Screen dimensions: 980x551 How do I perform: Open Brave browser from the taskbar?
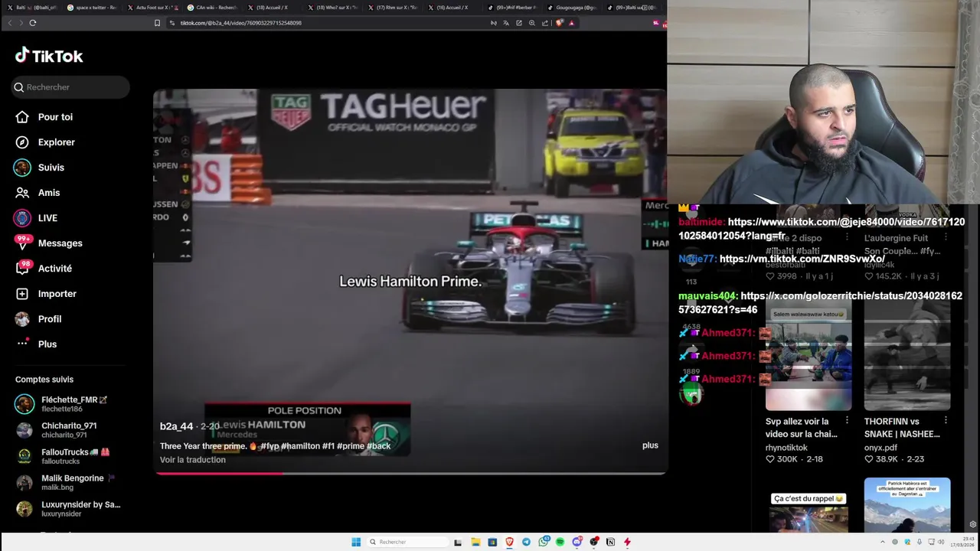(x=509, y=542)
